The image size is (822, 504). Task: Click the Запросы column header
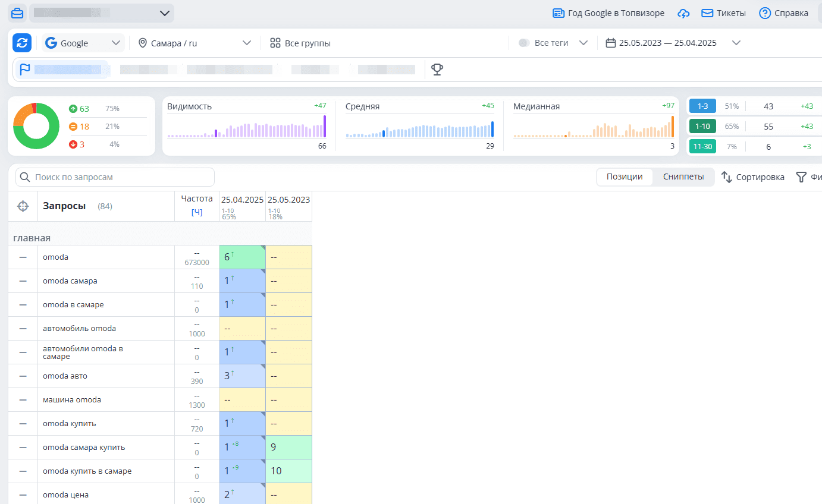(64, 206)
